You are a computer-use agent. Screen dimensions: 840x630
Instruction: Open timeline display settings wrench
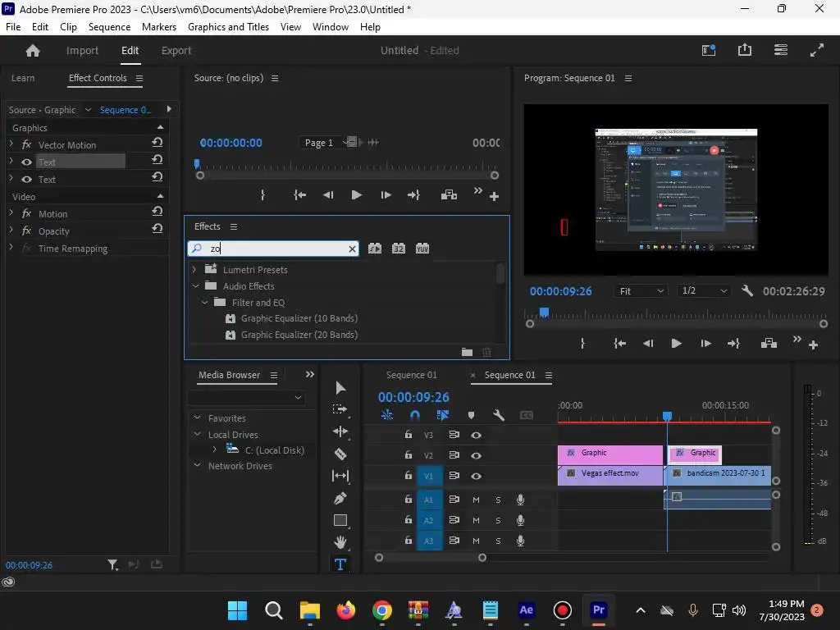click(x=498, y=415)
